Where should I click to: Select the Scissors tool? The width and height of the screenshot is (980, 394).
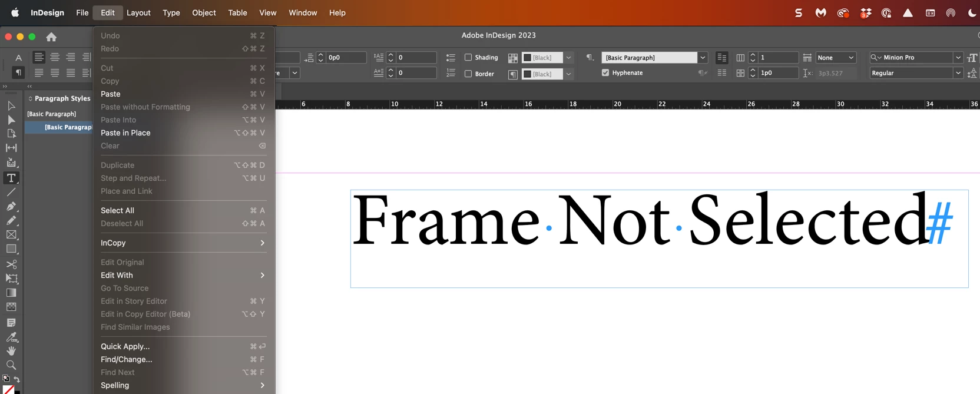point(11,264)
